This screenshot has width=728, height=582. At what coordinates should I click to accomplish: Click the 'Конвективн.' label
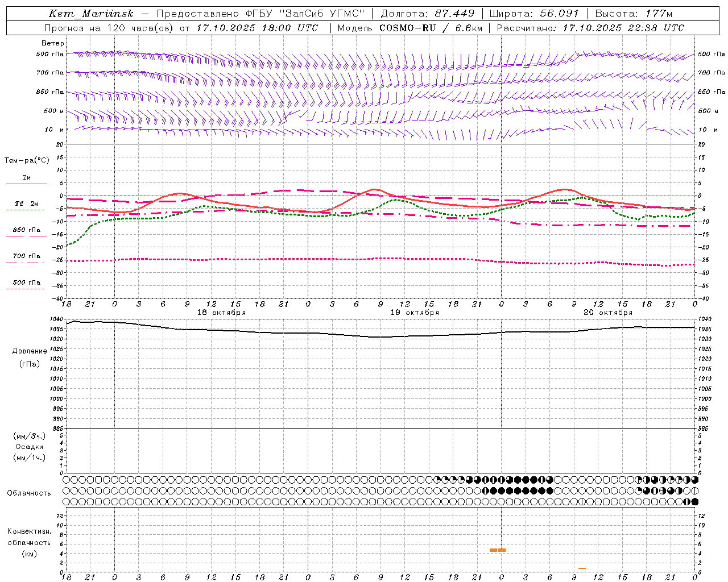pyautogui.click(x=29, y=531)
